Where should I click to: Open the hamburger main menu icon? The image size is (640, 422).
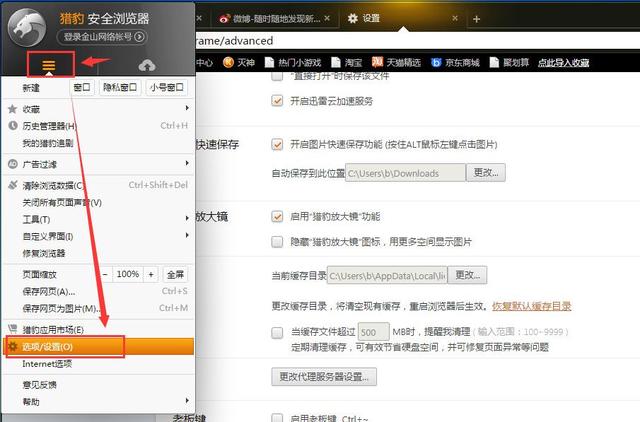click(x=49, y=65)
